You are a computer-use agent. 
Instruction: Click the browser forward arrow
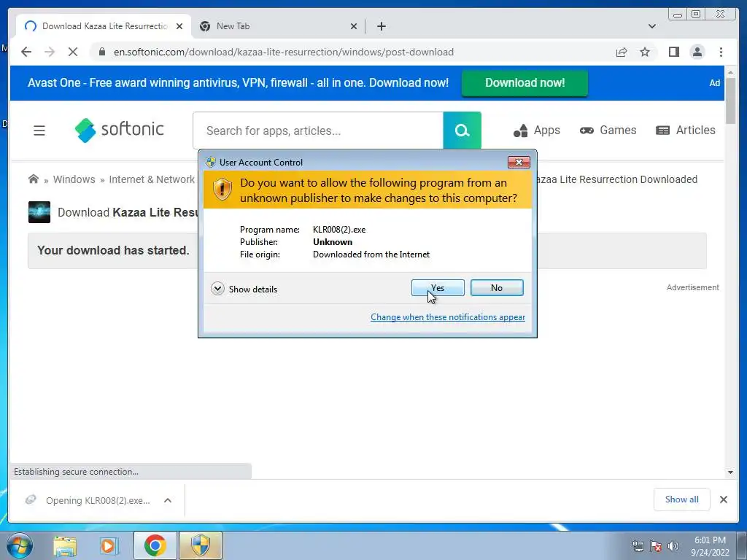[50, 52]
